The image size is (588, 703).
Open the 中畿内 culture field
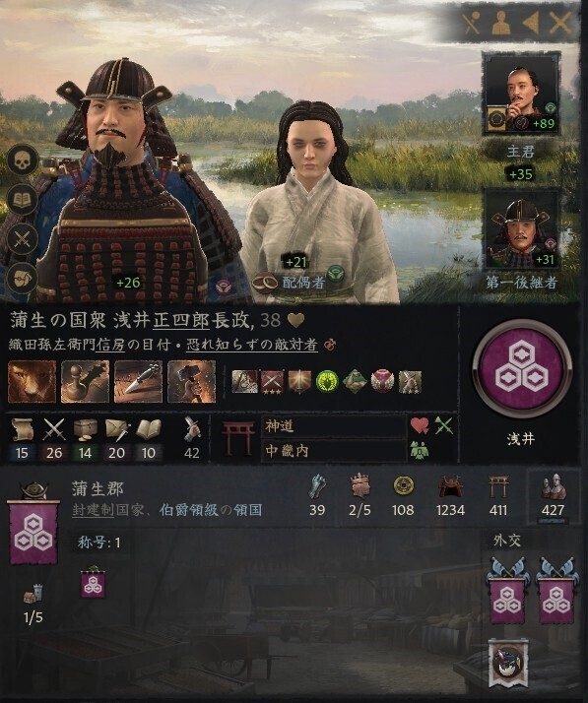click(334, 451)
